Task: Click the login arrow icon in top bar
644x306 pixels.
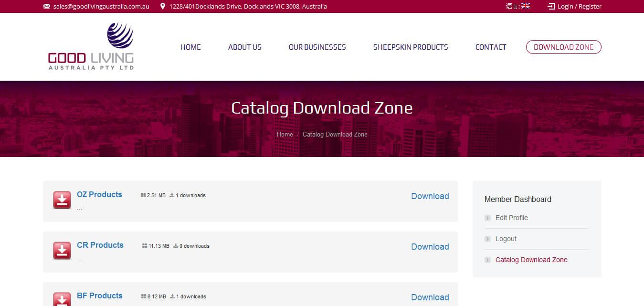Action: point(551,6)
